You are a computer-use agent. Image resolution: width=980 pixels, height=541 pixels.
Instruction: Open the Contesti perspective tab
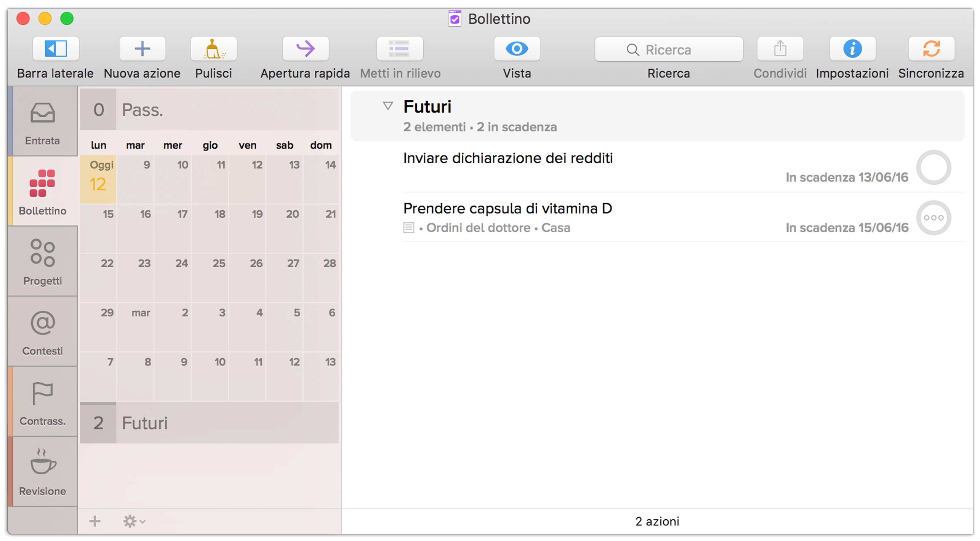click(x=42, y=332)
